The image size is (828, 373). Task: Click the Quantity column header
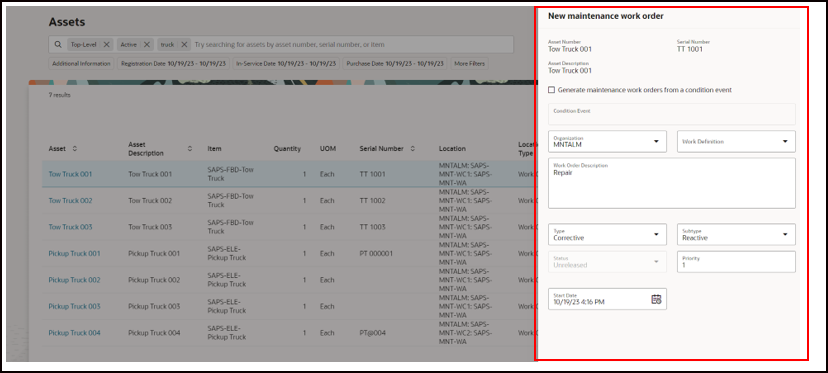287,149
